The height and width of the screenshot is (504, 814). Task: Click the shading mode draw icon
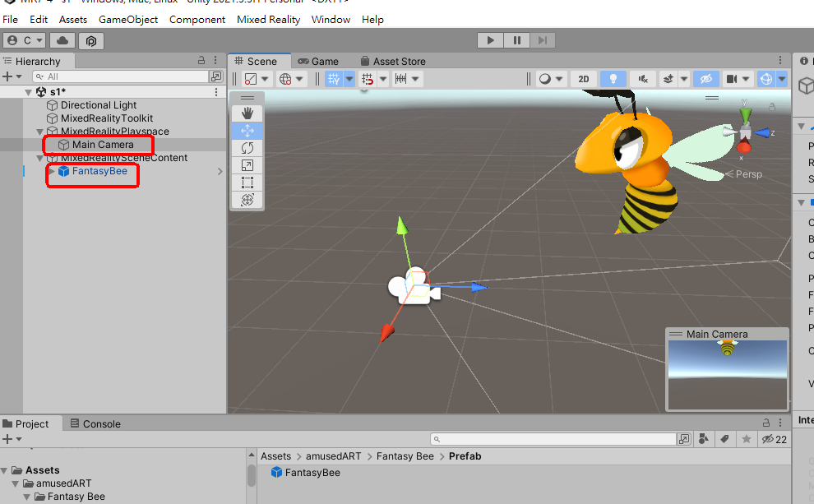pyautogui.click(x=250, y=79)
